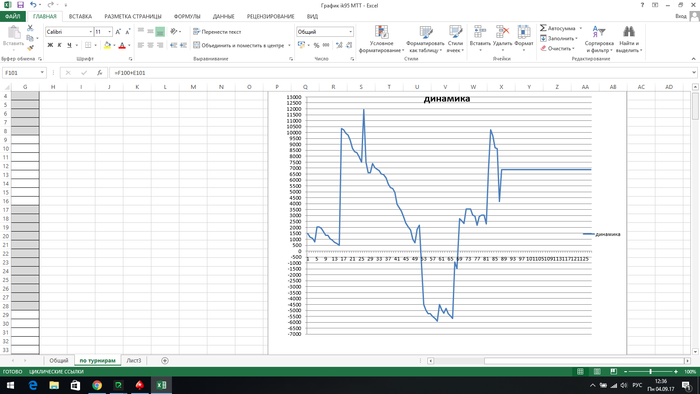Align cell text to the right
700x394 pixels.
click(160, 45)
